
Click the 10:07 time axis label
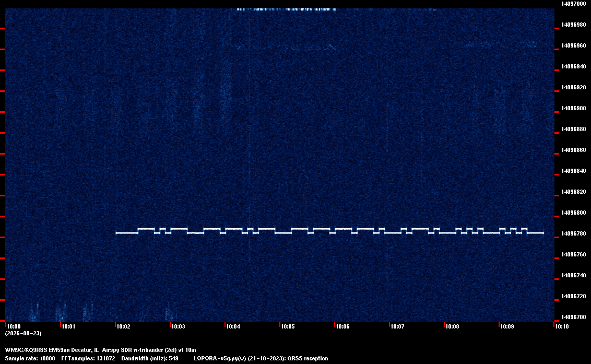[398, 326]
